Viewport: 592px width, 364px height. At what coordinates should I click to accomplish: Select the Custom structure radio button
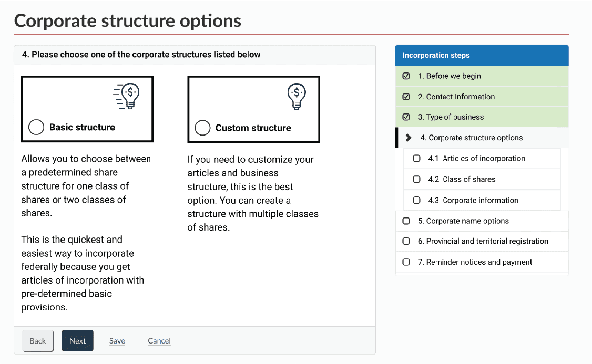click(x=202, y=127)
